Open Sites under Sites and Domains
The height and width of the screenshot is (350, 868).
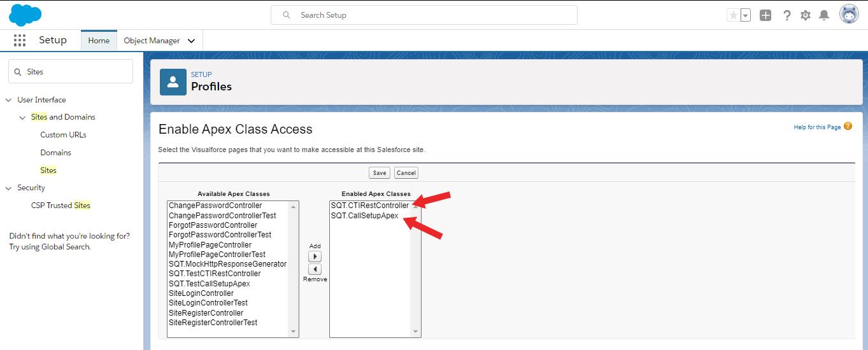pyautogui.click(x=48, y=170)
